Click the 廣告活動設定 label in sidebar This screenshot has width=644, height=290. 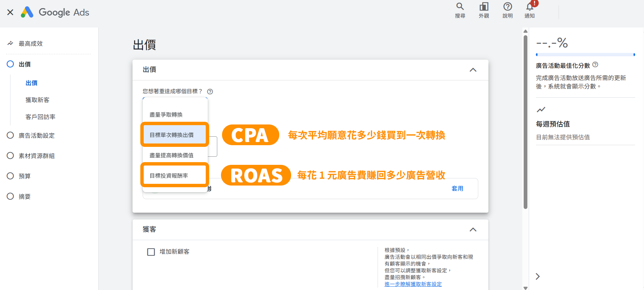click(37, 135)
